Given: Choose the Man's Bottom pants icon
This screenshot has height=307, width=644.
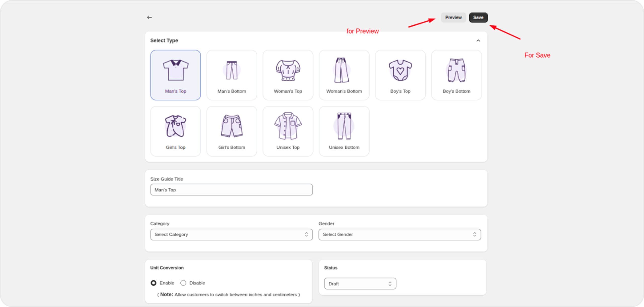Looking at the screenshot, I should [x=232, y=70].
